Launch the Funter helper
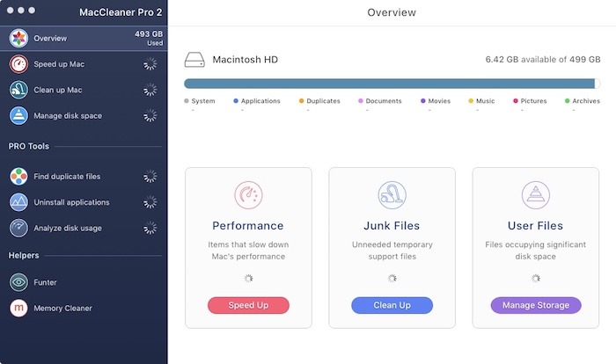Viewport: 616px width, 364px height. coord(84,282)
